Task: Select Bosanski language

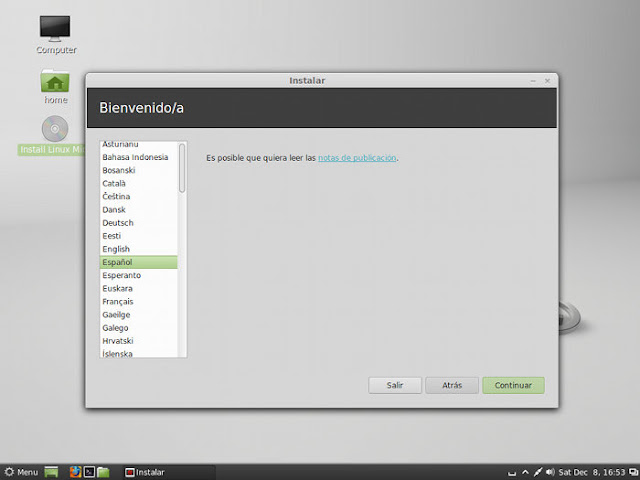Action: tap(138, 170)
